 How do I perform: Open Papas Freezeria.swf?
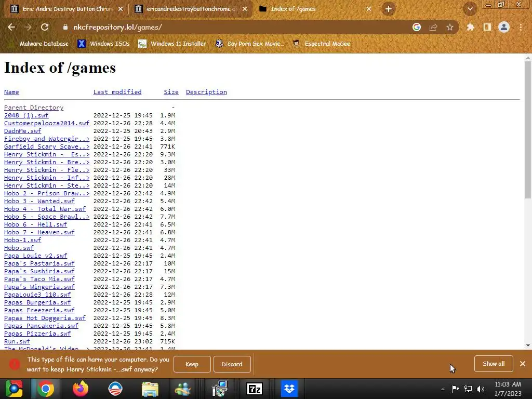tap(39, 311)
